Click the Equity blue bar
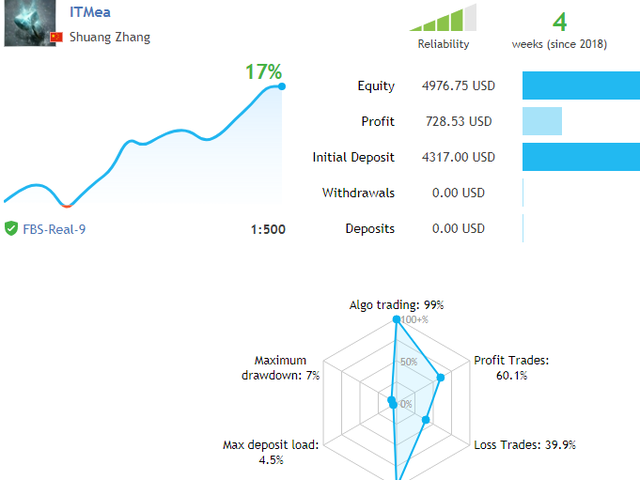The height and width of the screenshot is (480, 640). click(581, 85)
